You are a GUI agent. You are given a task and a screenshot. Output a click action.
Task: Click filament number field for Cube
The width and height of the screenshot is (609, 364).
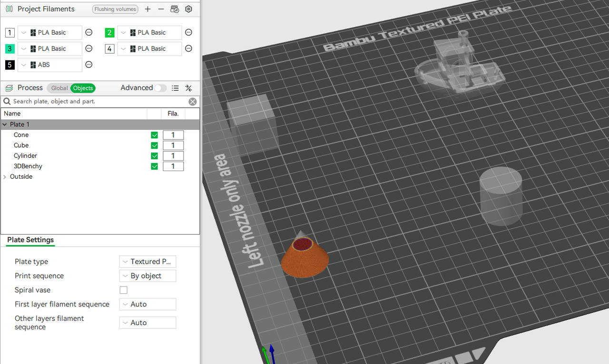click(173, 145)
